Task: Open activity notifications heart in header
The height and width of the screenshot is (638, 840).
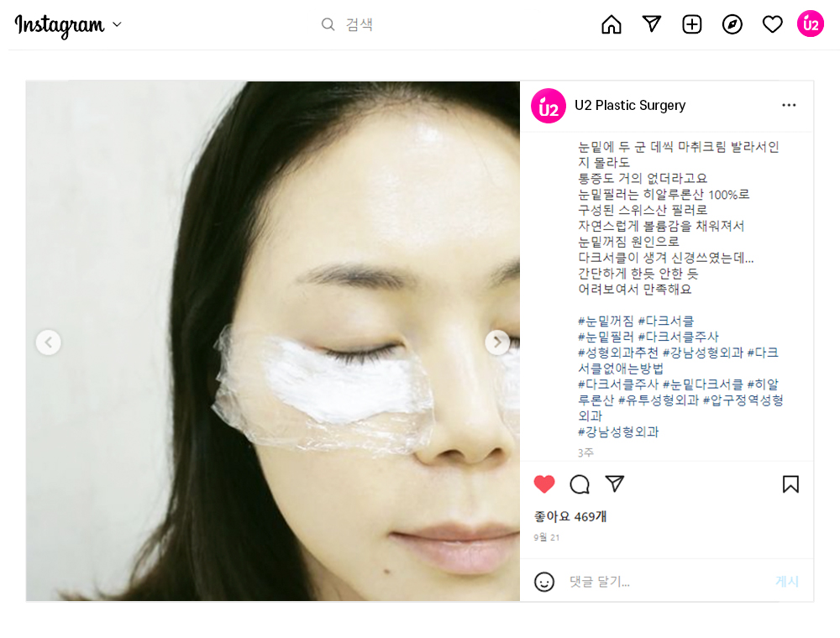Action: [x=772, y=24]
